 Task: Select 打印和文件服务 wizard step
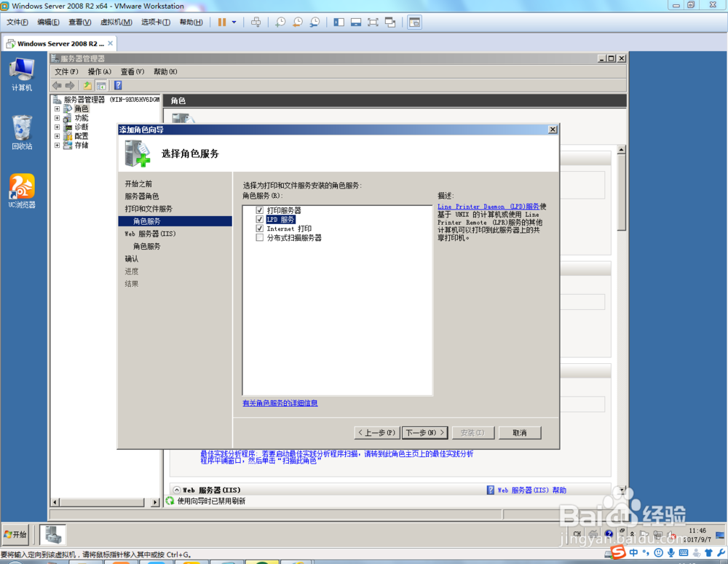tap(149, 209)
